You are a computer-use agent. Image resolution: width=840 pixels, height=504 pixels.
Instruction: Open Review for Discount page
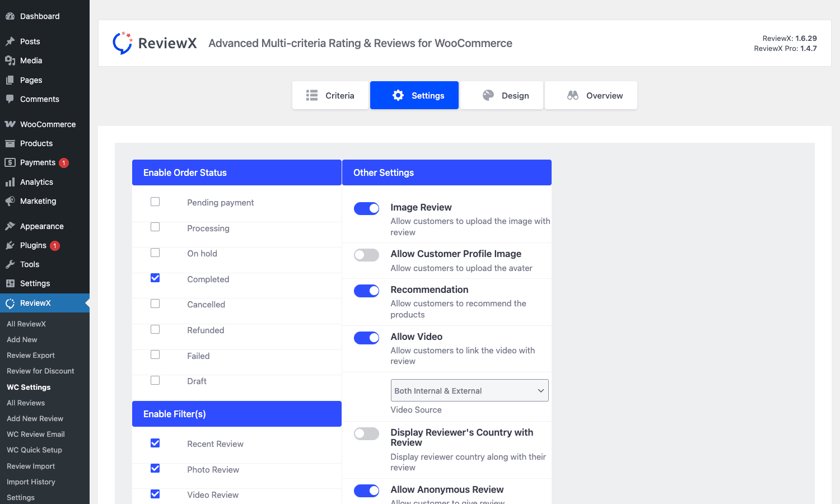40,371
